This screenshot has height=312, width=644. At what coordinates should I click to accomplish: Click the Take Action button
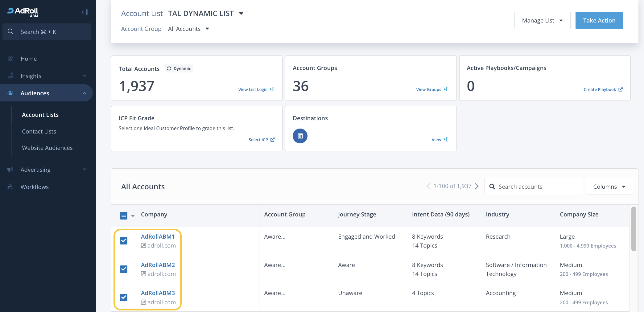click(599, 20)
